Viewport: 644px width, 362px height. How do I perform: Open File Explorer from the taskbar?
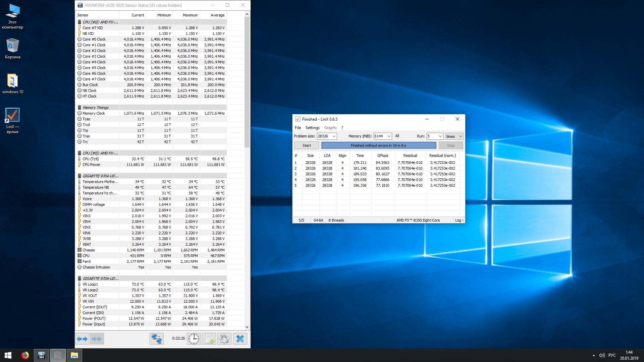point(74,355)
